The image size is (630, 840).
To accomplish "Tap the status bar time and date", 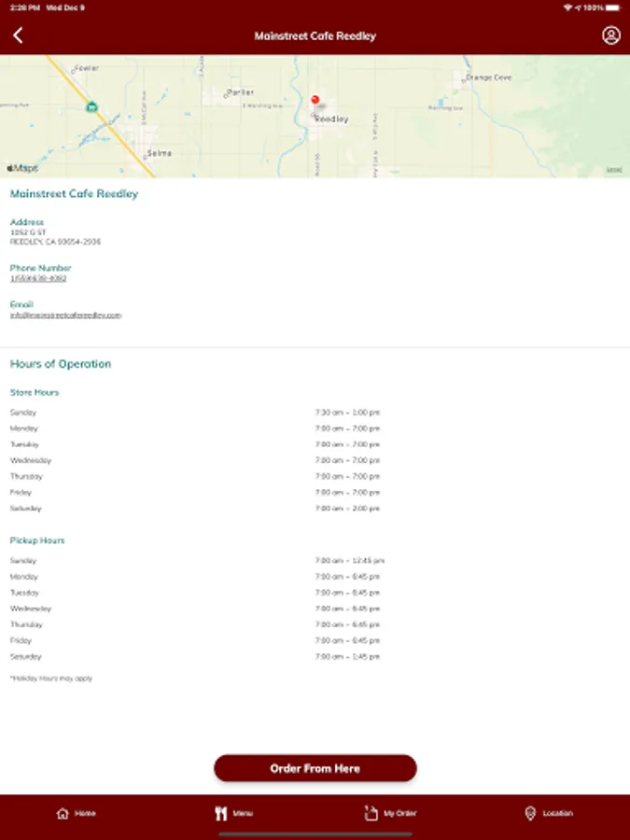I will click(48, 7).
